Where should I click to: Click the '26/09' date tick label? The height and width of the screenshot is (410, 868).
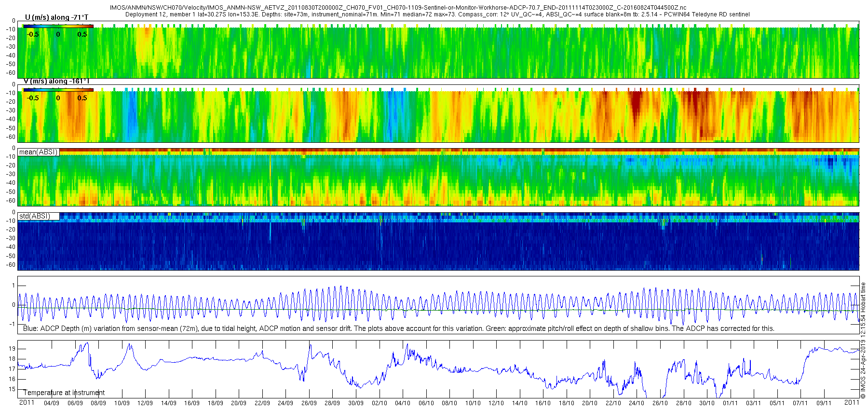309,403
